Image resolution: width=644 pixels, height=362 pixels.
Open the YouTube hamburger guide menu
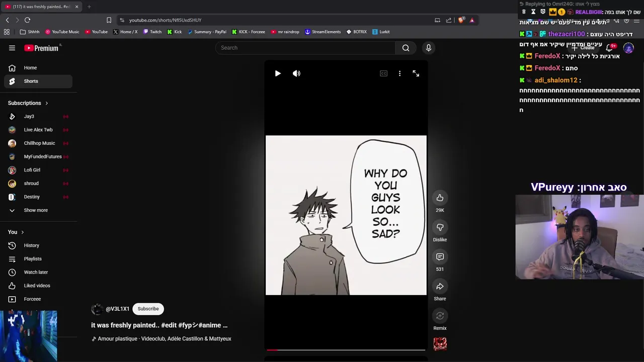click(x=12, y=48)
